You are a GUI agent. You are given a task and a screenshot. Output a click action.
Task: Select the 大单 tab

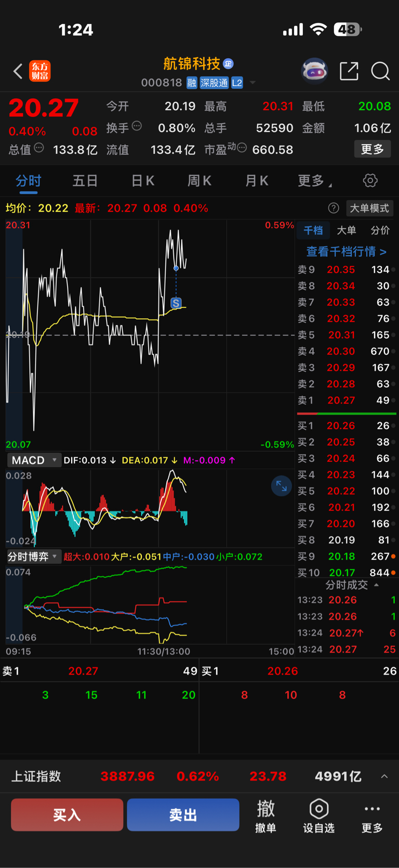pos(347,230)
